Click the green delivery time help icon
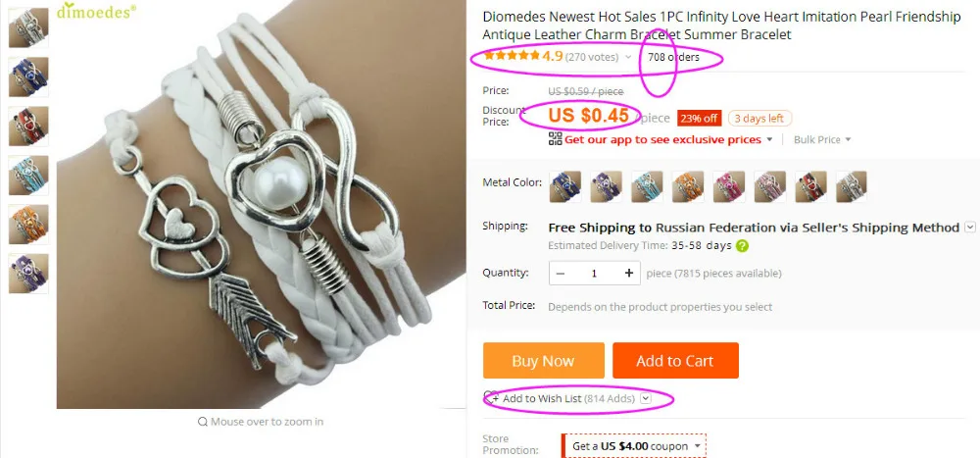 742,246
